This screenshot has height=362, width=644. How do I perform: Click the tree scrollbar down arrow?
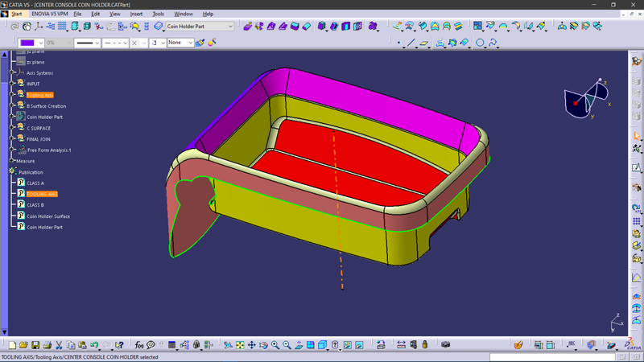click(4, 332)
